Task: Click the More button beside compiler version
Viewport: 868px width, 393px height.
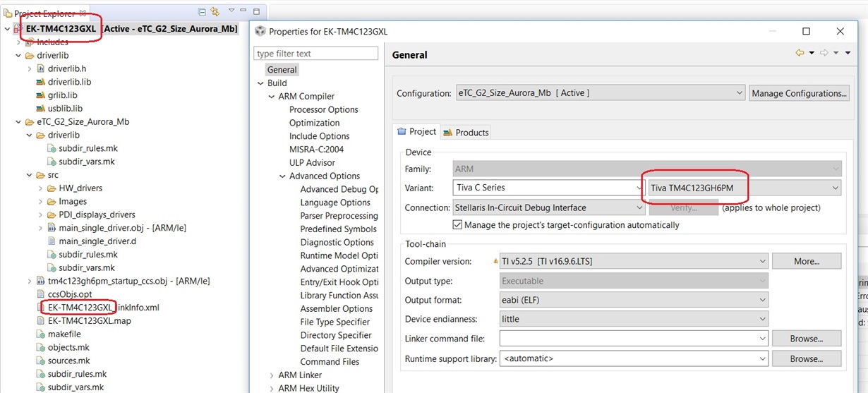Action: [x=807, y=261]
